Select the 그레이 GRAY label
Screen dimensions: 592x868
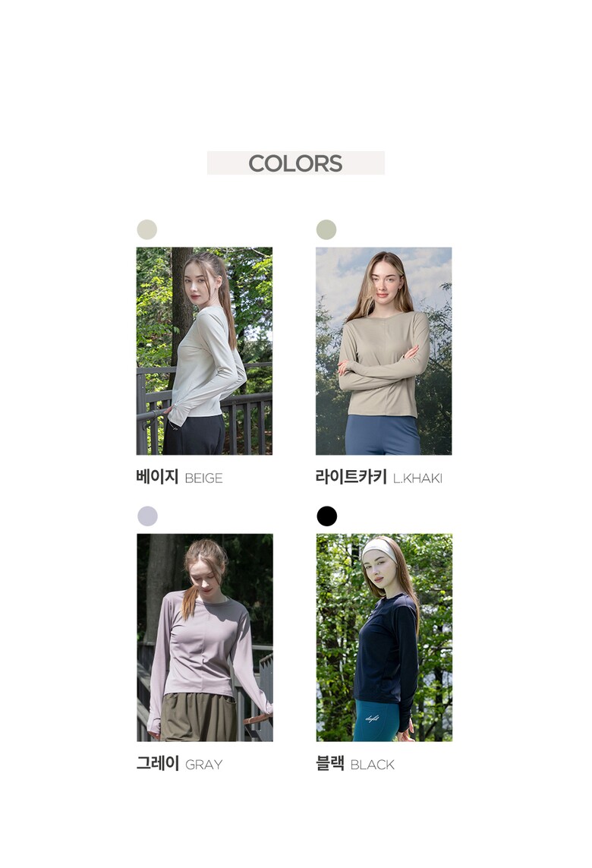[x=179, y=764]
